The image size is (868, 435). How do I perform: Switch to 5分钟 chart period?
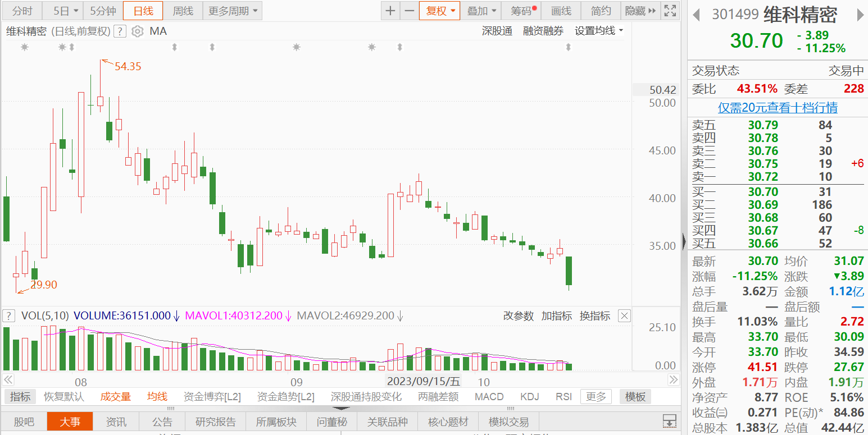tap(103, 11)
